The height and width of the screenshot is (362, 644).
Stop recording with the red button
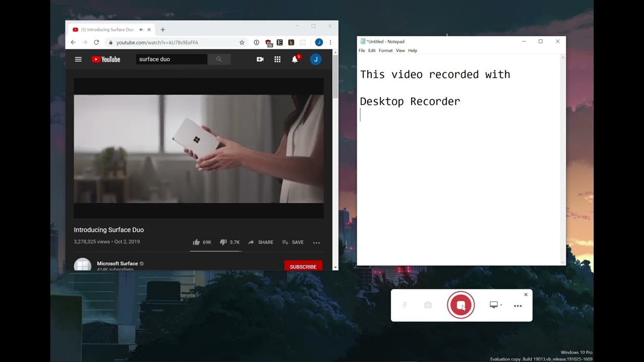460,305
